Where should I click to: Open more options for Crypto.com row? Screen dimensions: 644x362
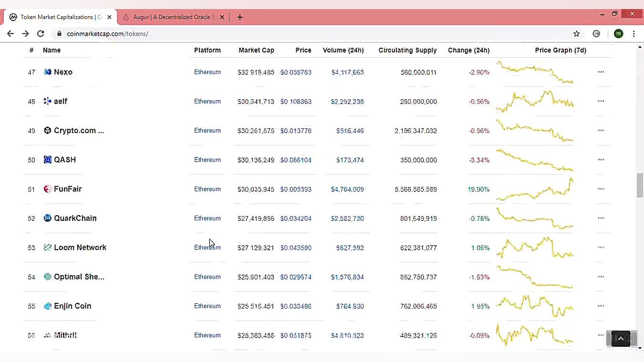[x=601, y=130]
